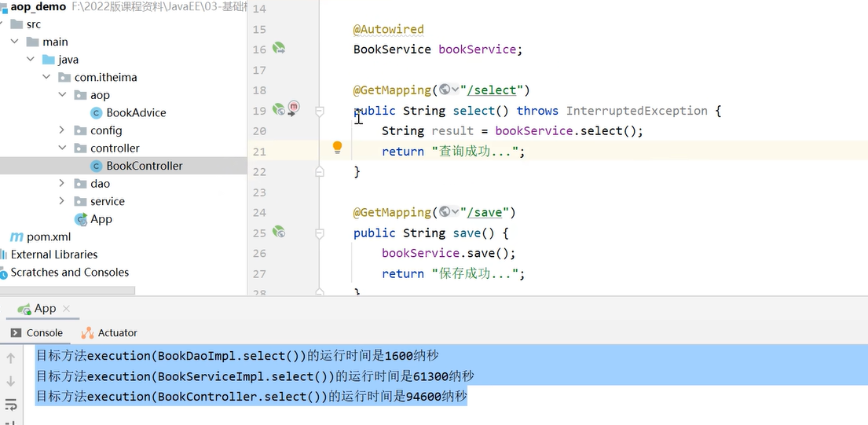Collapse the com.itheima package
The image size is (868, 425).
[46, 78]
